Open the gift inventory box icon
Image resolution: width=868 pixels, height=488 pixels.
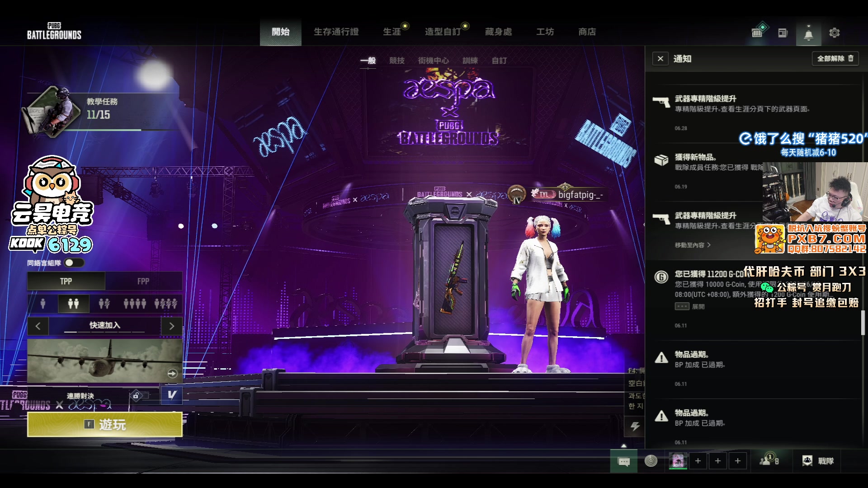coord(757,32)
